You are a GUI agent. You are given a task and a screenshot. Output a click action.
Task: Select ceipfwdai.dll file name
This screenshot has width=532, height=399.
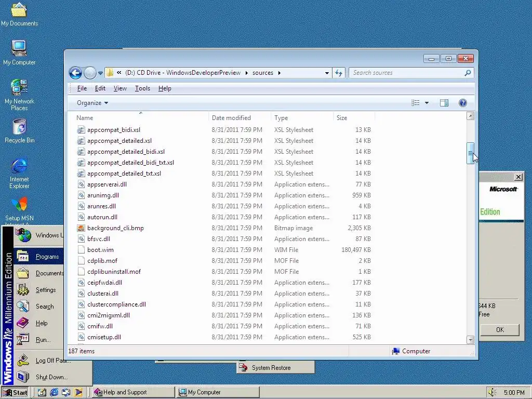click(104, 282)
